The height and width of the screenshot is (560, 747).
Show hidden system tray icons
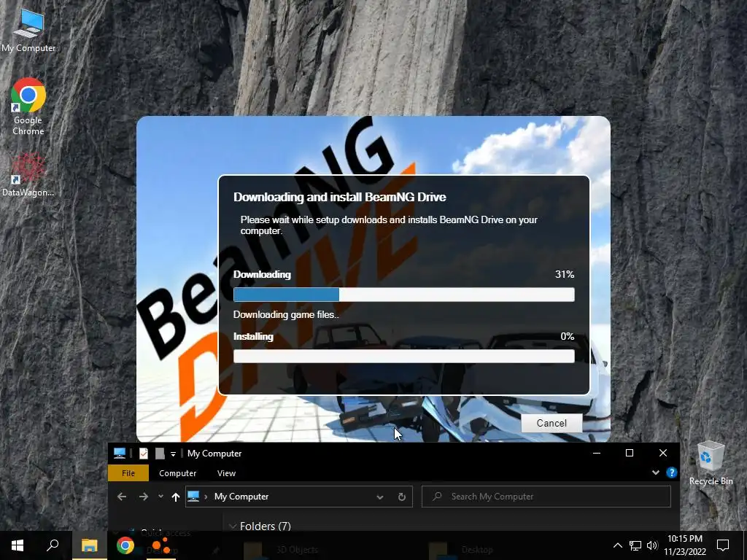tap(617, 545)
